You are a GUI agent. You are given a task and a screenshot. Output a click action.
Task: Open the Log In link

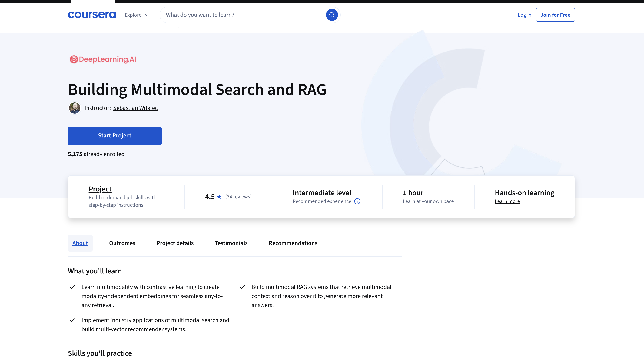[524, 15]
